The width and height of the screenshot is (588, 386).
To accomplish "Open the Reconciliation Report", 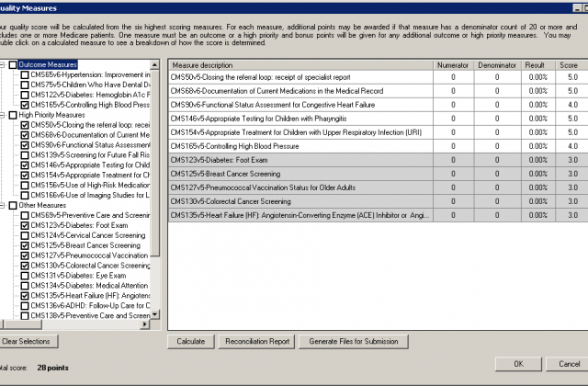I will (257, 342).
